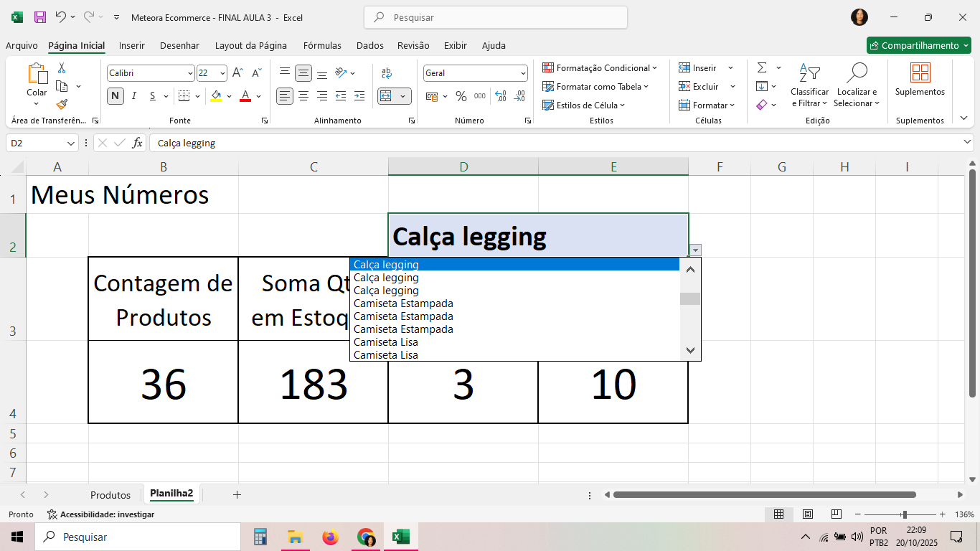Apply percent style with the % icon
Viewport: 980px width, 551px height.
point(461,96)
